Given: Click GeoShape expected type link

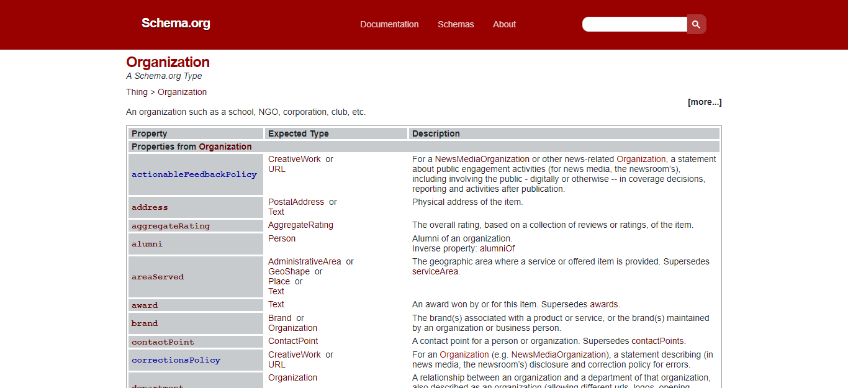Looking at the screenshot, I should click(x=289, y=271).
